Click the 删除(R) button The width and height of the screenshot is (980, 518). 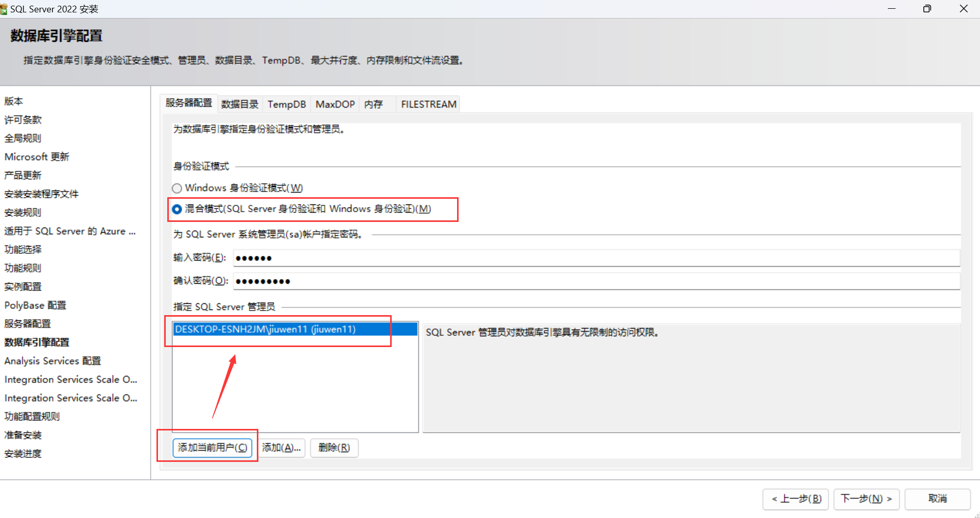[334, 447]
